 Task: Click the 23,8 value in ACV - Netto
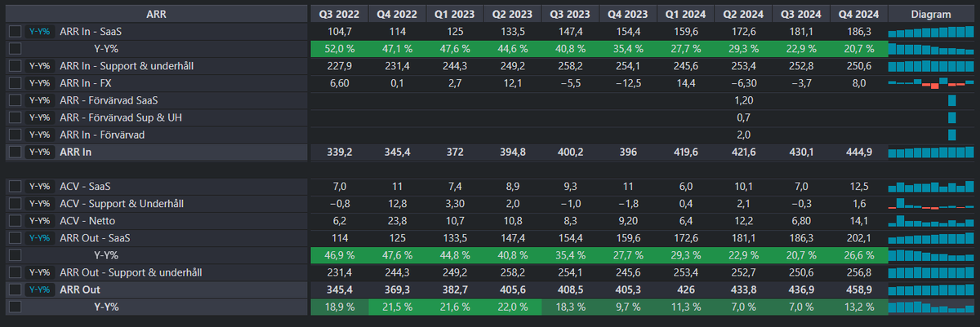(x=397, y=220)
